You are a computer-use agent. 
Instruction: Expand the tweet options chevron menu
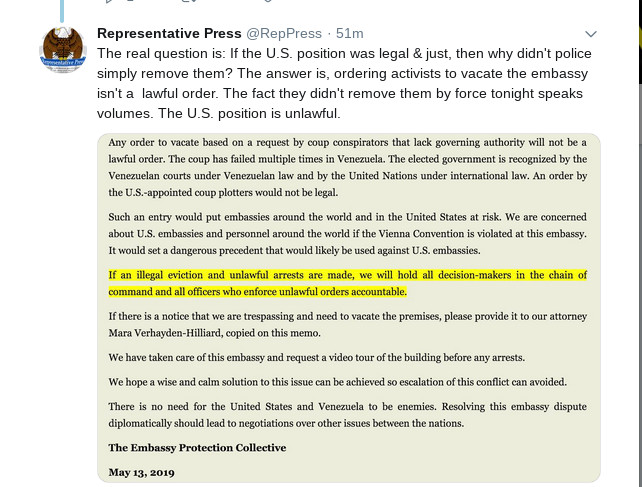(590, 33)
